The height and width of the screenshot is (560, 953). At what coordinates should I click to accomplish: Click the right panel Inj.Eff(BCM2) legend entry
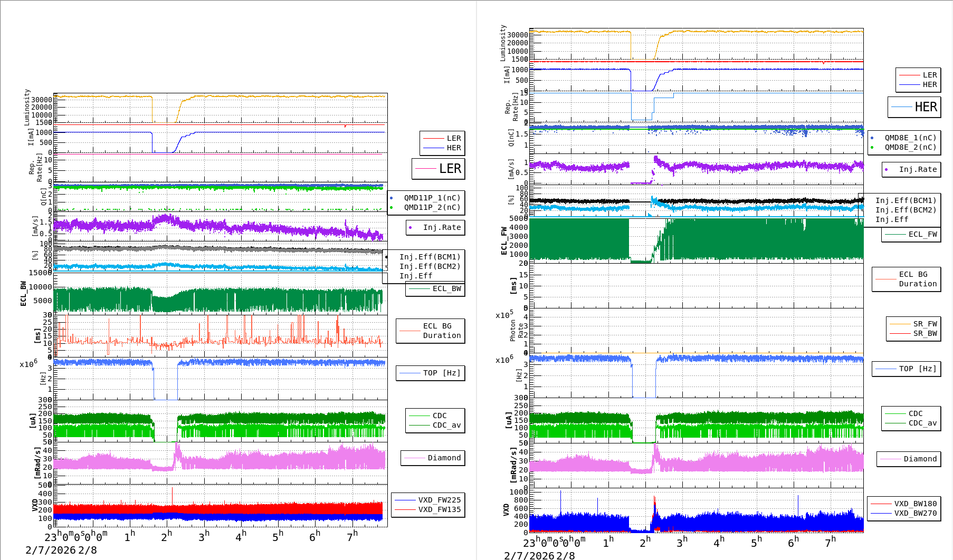tap(906, 210)
